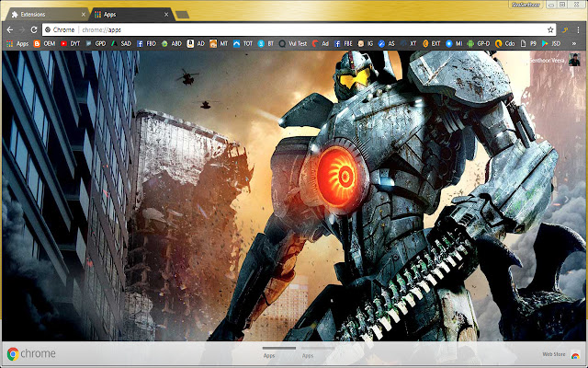Screen dimensions: 588x368
Task: Open the BT bookmark
Action: coord(266,43)
